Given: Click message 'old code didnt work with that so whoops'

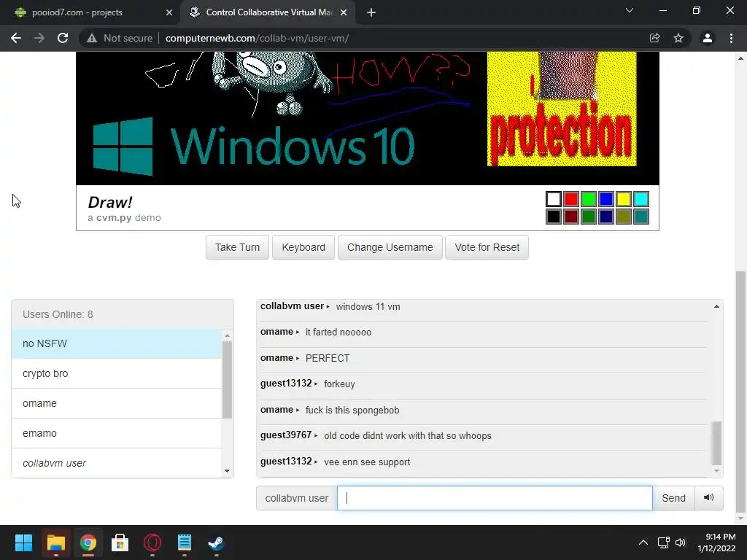Looking at the screenshot, I should (408, 436).
